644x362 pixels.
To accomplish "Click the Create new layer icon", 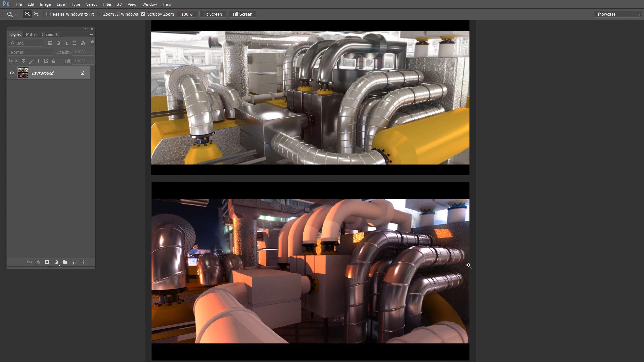I will 74,262.
